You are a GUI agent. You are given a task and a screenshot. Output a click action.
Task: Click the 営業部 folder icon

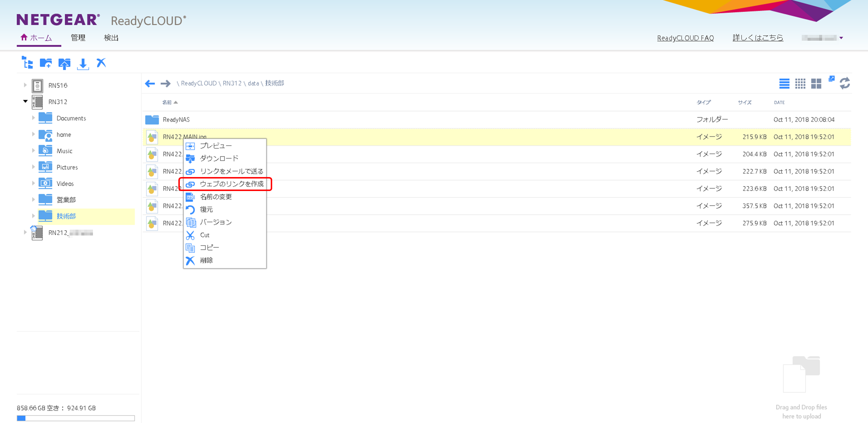point(46,200)
